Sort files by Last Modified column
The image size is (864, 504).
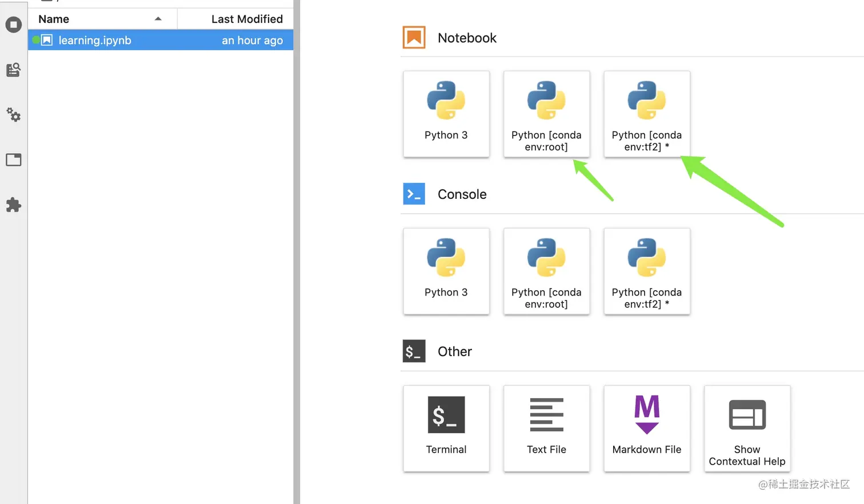[x=235, y=19]
